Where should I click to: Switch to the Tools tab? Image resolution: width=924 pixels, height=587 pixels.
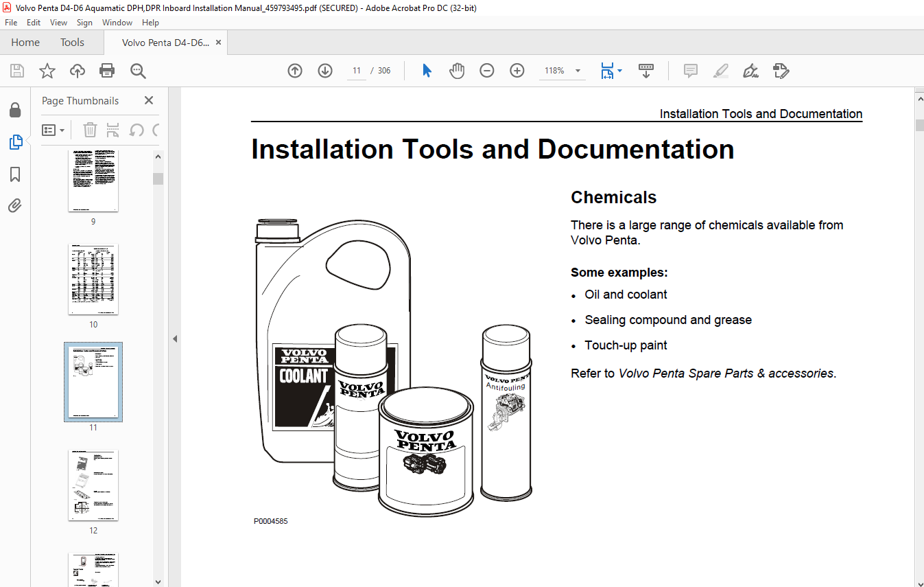[72, 43]
